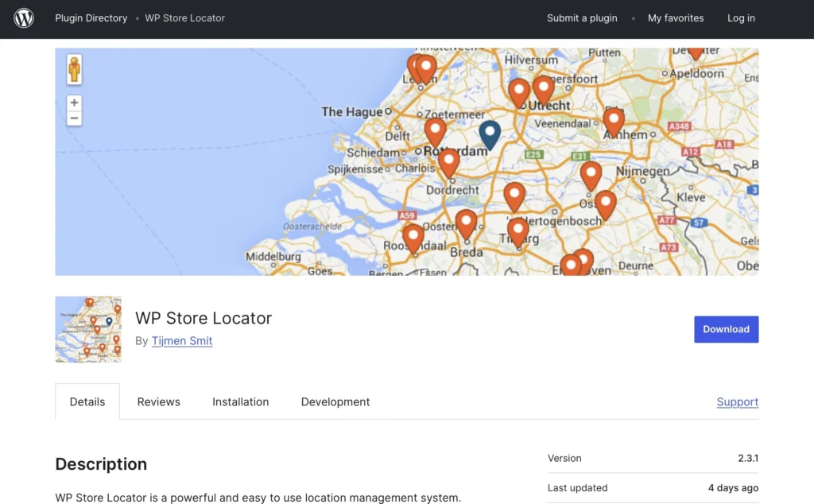Open the Submit a plugin page
Screen dimensions: 814x504
[x=582, y=18]
